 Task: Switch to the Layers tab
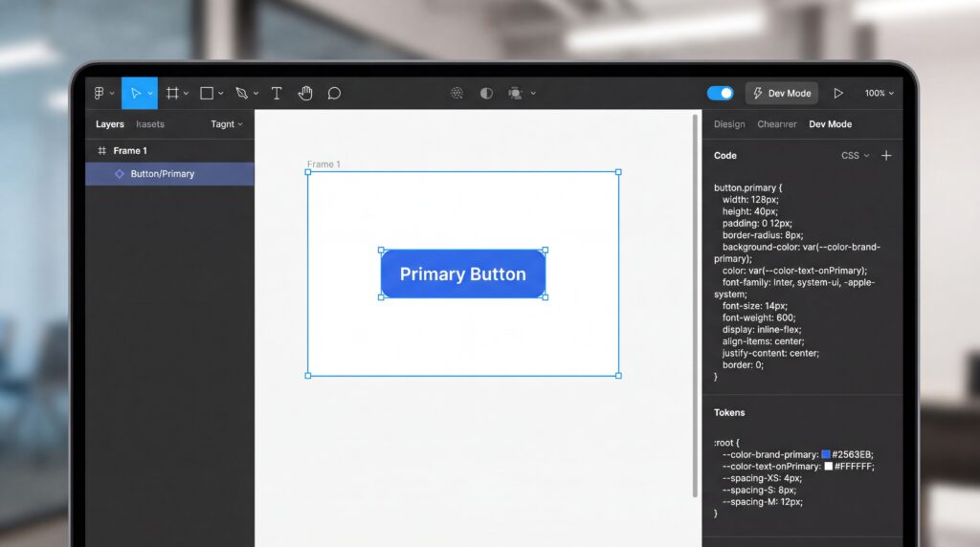click(109, 124)
